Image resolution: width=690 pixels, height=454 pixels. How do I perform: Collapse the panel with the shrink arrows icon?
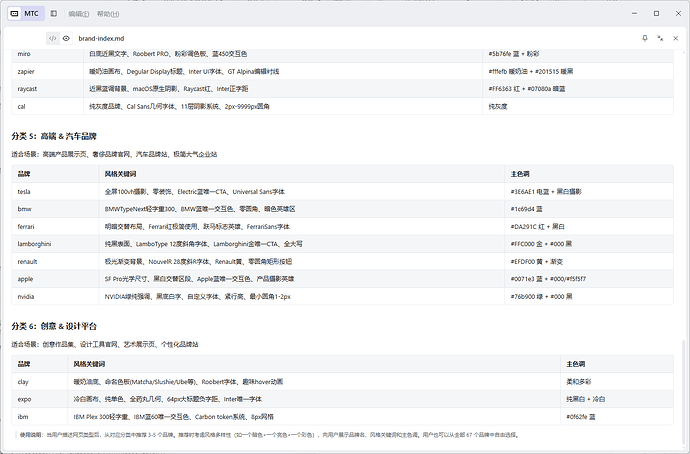point(660,38)
